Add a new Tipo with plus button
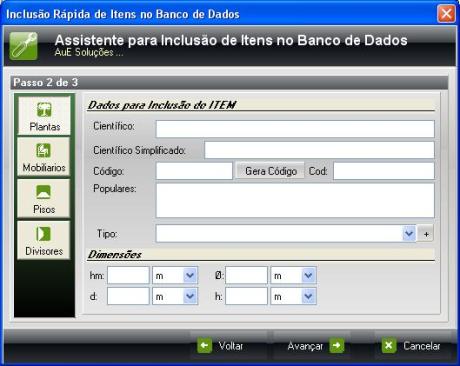Image resolution: width=460 pixels, height=366 pixels. pyautogui.click(x=426, y=234)
